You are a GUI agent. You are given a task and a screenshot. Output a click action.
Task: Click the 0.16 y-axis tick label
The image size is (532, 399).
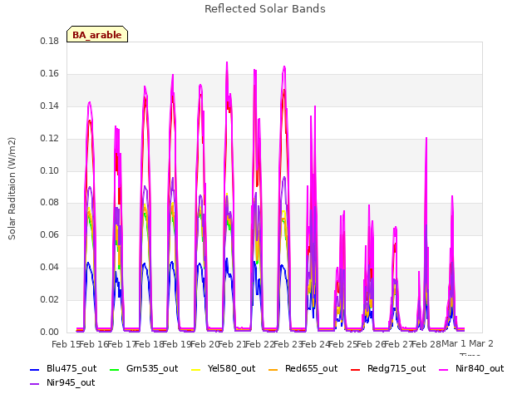(x=50, y=74)
